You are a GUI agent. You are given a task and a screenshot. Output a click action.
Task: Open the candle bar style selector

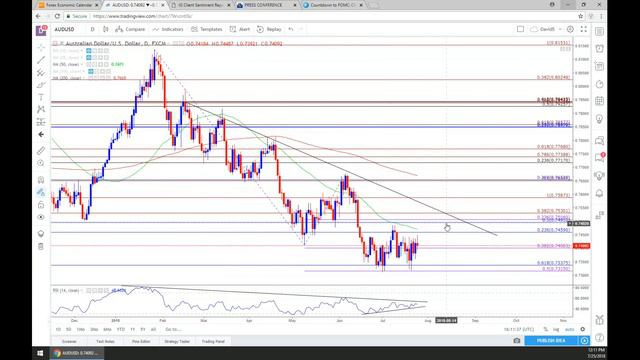pyautogui.click(x=106, y=29)
